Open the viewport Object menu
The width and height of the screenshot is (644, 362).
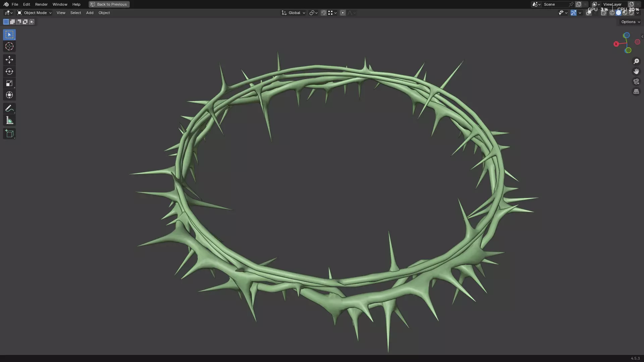pos(104,13)
